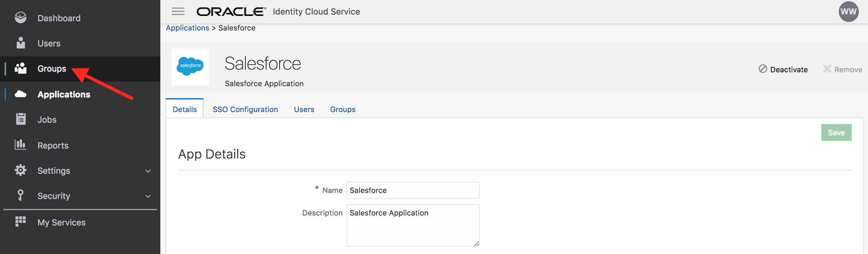Open the WW user avatar menu
Viewport: 868px width, 254px height.
[x=848, y=12]
